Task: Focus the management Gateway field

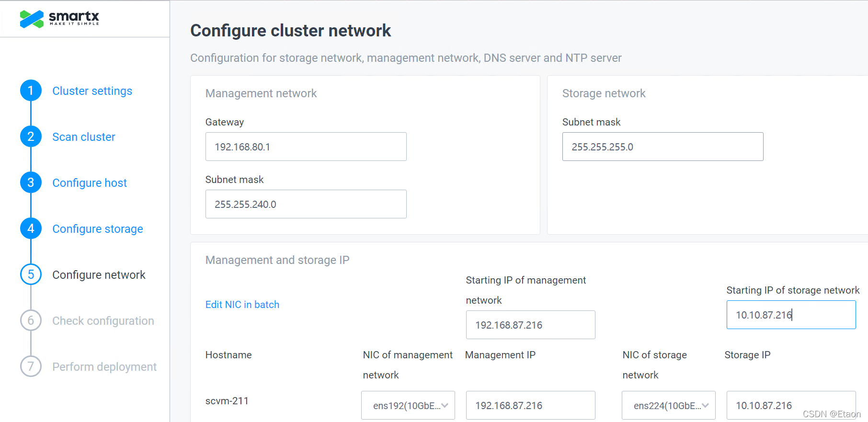Action: click(x=306, y=147)
